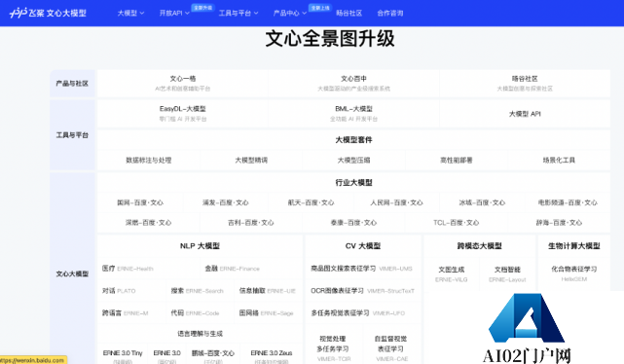This screenshot has width=624, height=364.
Task: Open the 鹏城-百度·文心 model
Action: 213,355
